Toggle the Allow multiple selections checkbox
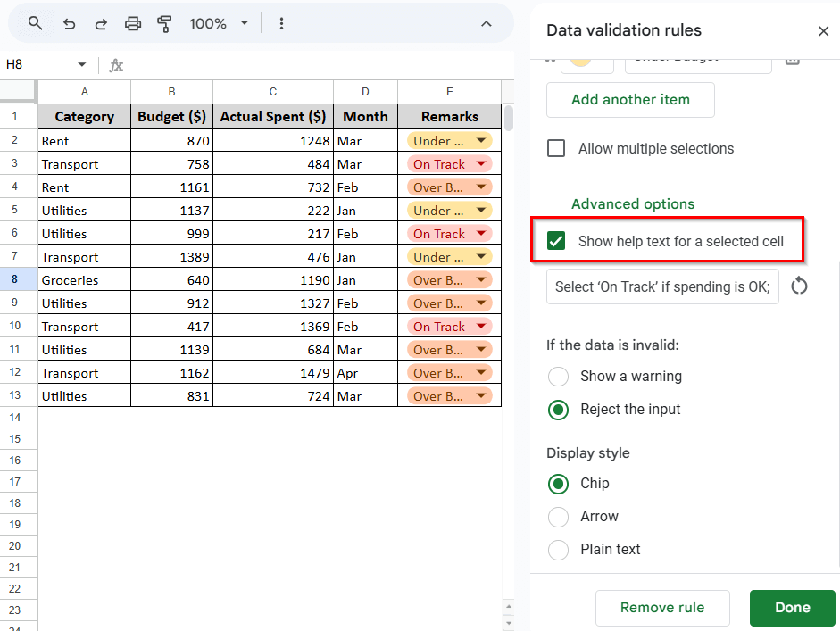This screenshot has width=840, height=631. click(x=556, y=148)
